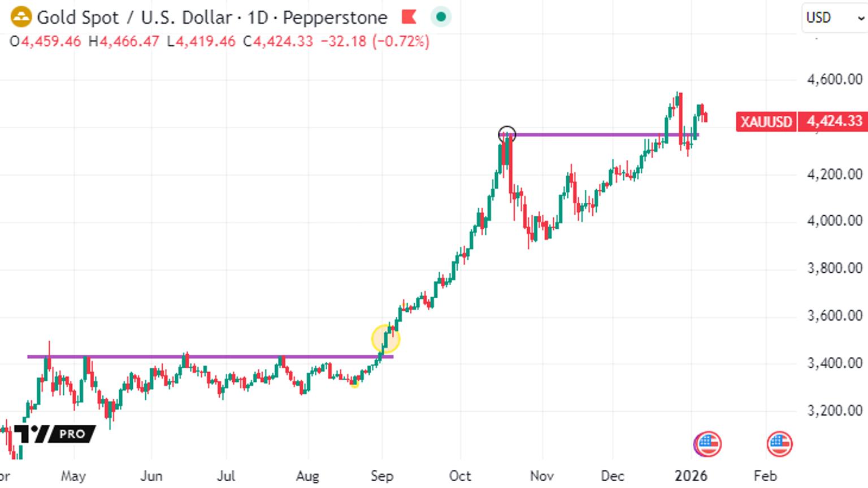Click the -32.18 (-0.72%) change value
Screen dimensions: 868x488
tap(375, 41)
